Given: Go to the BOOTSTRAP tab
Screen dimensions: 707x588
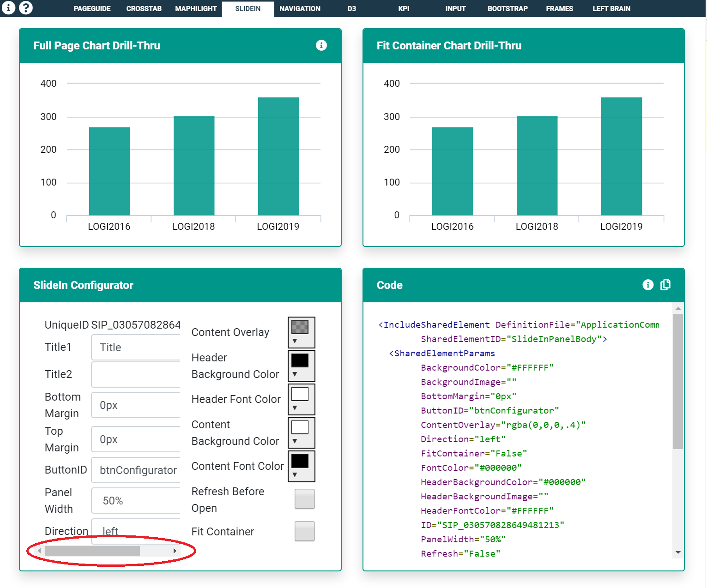Looking at the screenshot, I should pyautogui.click(x=508, y=8).
